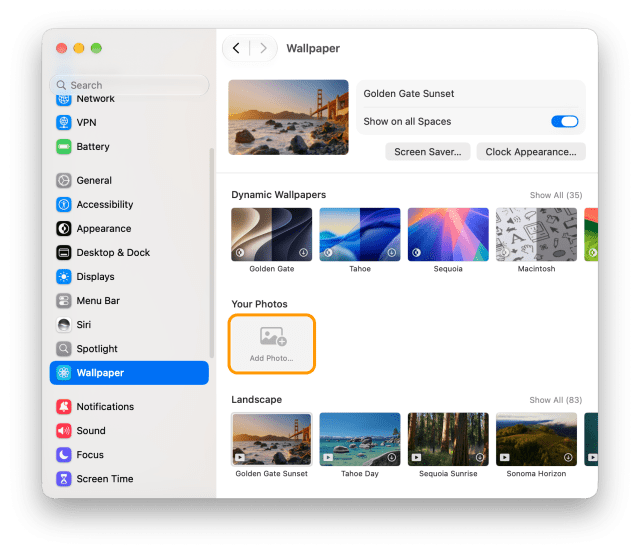Click the download icon on Golden Gate dynamic wallpaper
The height and width of the screenshot is (554, 640).
(303, 253)
